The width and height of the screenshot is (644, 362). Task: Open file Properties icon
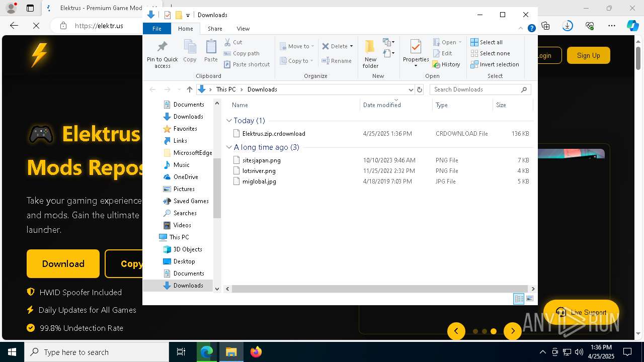(416, 47)
